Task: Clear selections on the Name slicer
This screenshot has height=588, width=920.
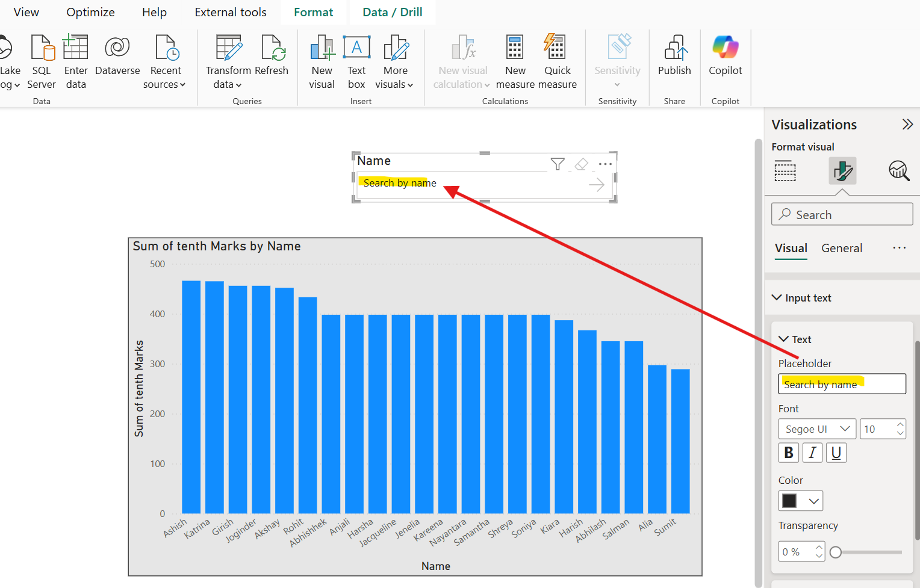Action: tap(580, 163)
